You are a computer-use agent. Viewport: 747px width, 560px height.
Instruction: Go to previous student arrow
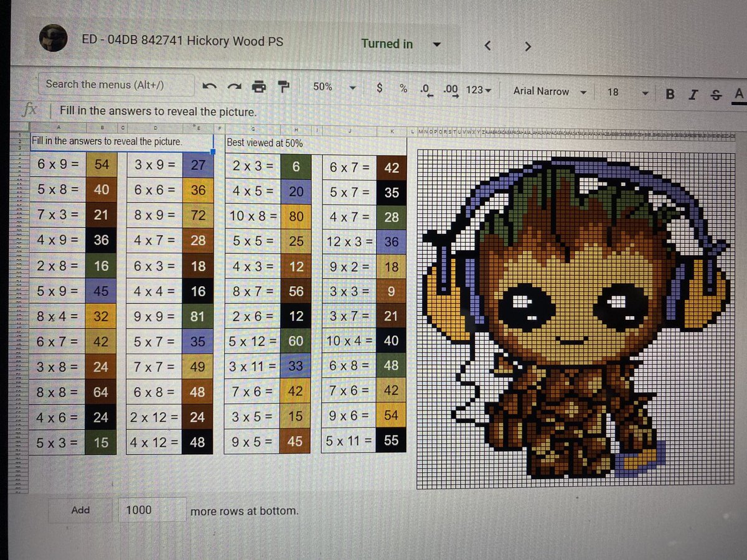pos(488,45)
